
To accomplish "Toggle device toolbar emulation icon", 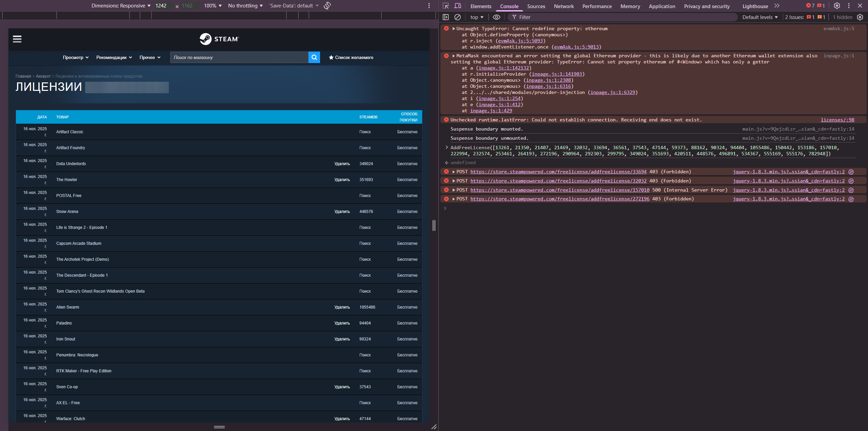I will (x=458, y=6).
